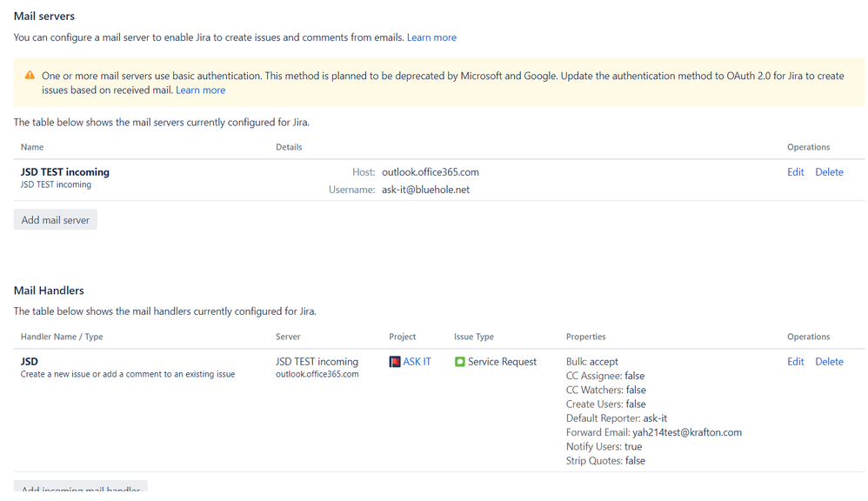Delete the JSD mail handler
This screenshot has width=868, height=501.
829,362
